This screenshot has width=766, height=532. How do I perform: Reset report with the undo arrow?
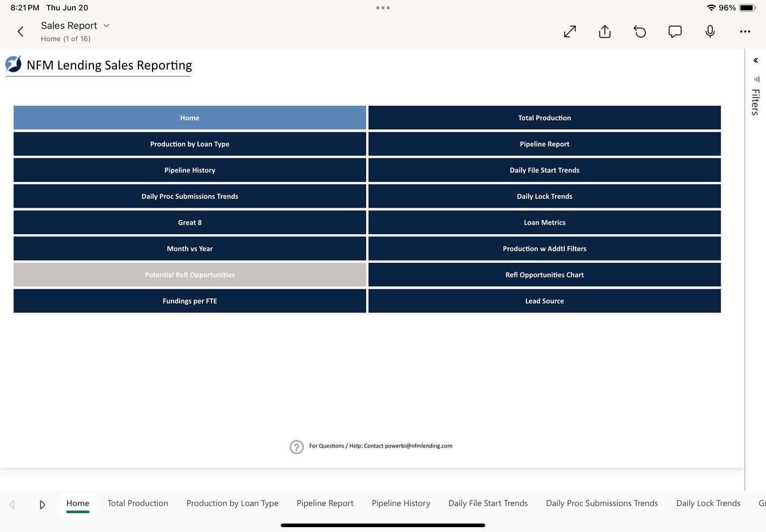640,32
